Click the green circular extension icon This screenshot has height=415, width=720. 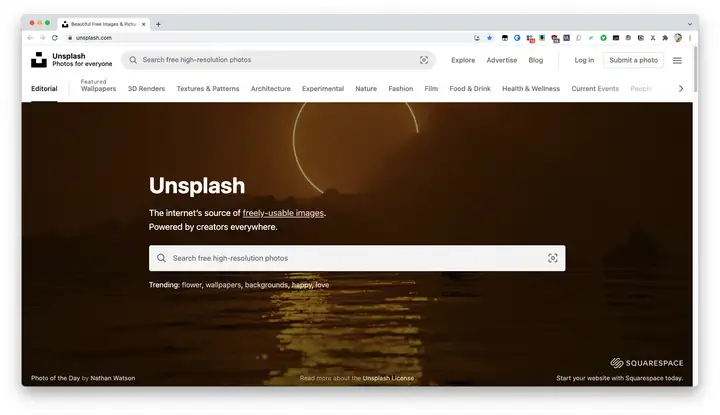pyautogui.click(x=603, y=38)
